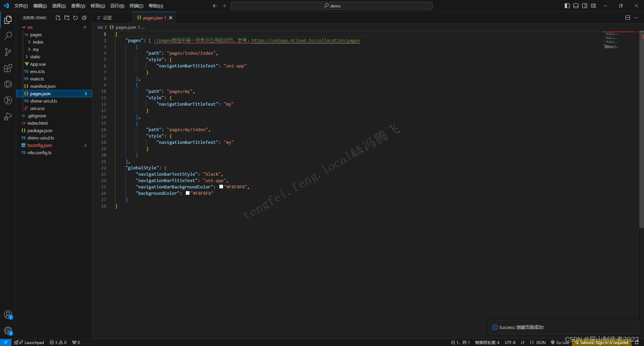The image size is (644, 346).
Task: Open the Extensions view
Action: pyautogui.click(x=8, y=68)
